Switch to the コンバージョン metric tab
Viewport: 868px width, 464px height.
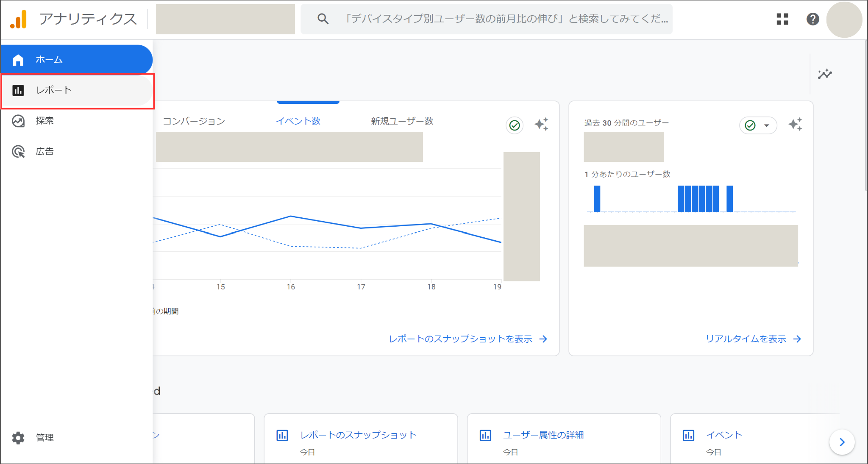(x=194, y=121)
